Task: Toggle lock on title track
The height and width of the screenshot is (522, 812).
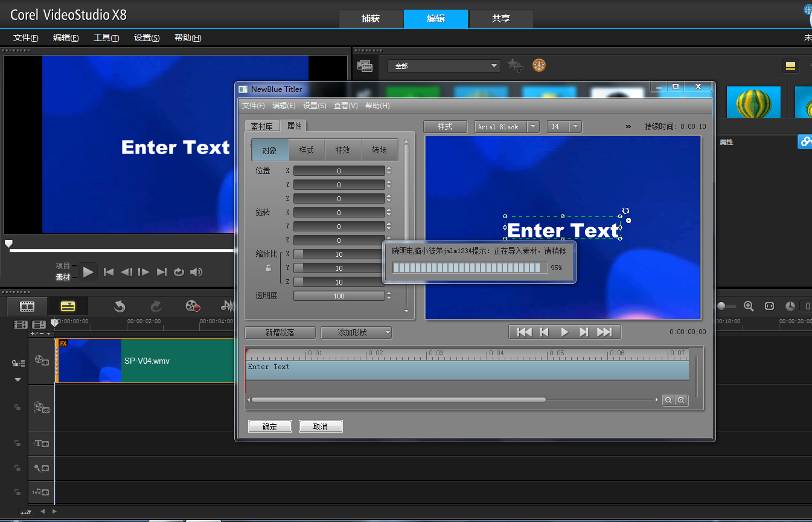Action: tap(18, 443)
